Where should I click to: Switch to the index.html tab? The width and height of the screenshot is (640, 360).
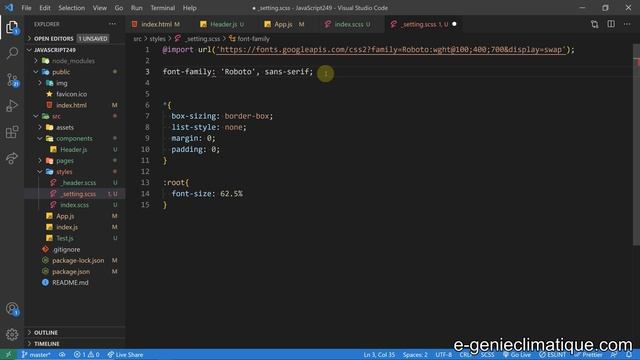pos(156,24)
